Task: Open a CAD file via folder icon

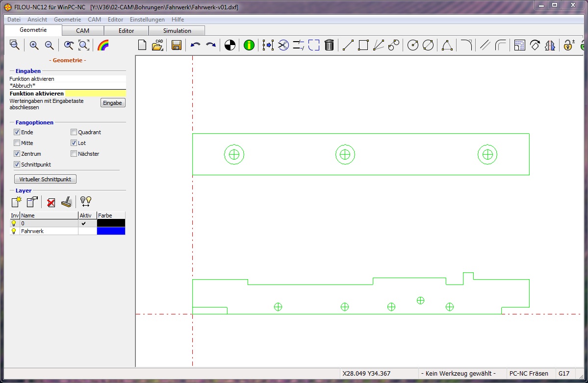Action: pos(157,45)
